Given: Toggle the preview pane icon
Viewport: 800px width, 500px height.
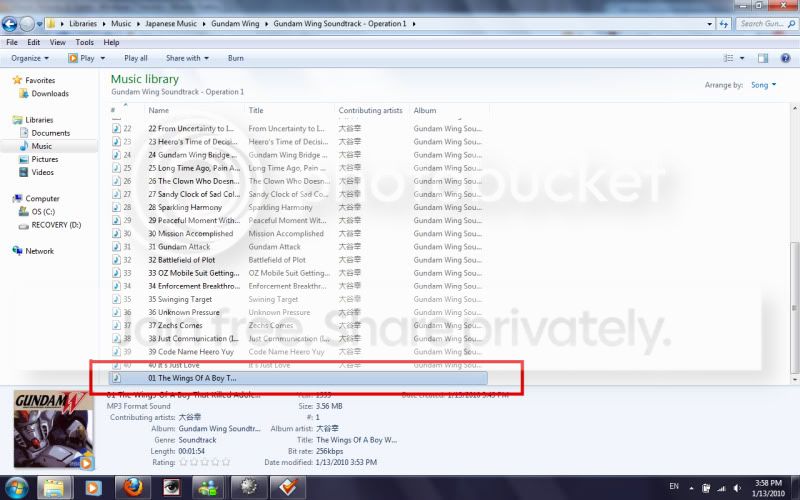Looking at the screenshot, I should (x=763, y=58).
